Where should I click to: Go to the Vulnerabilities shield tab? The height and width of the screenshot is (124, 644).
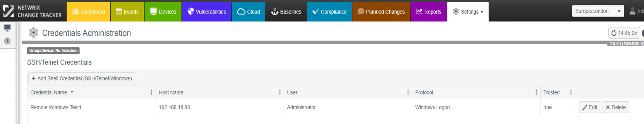coord(206,12)
